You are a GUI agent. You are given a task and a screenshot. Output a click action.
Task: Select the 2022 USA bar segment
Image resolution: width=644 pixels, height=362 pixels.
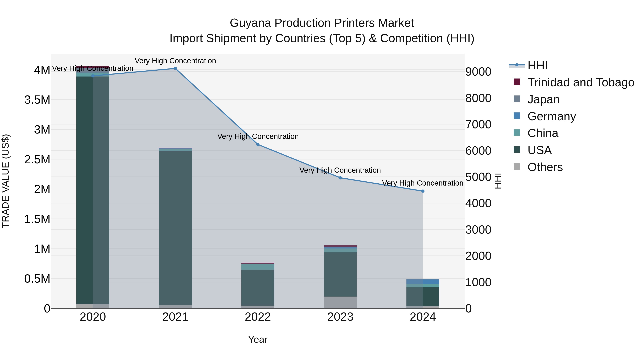click(258, 288)
